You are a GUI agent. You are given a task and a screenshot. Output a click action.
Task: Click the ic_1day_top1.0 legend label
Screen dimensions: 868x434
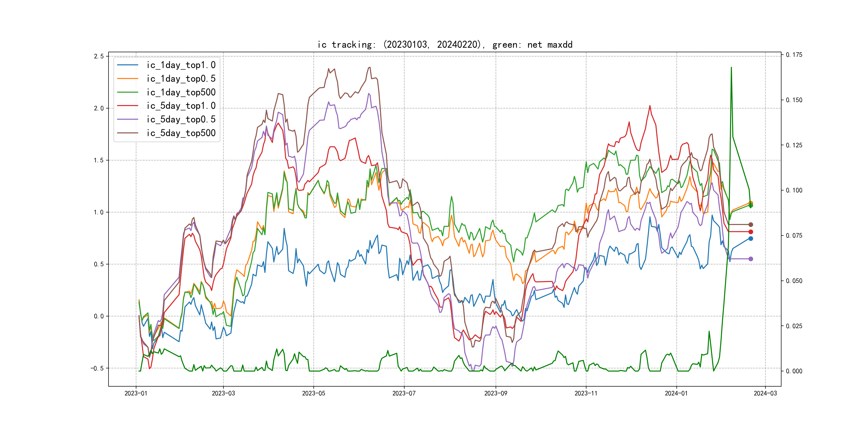pyautogui.click(x=181, y=65)
